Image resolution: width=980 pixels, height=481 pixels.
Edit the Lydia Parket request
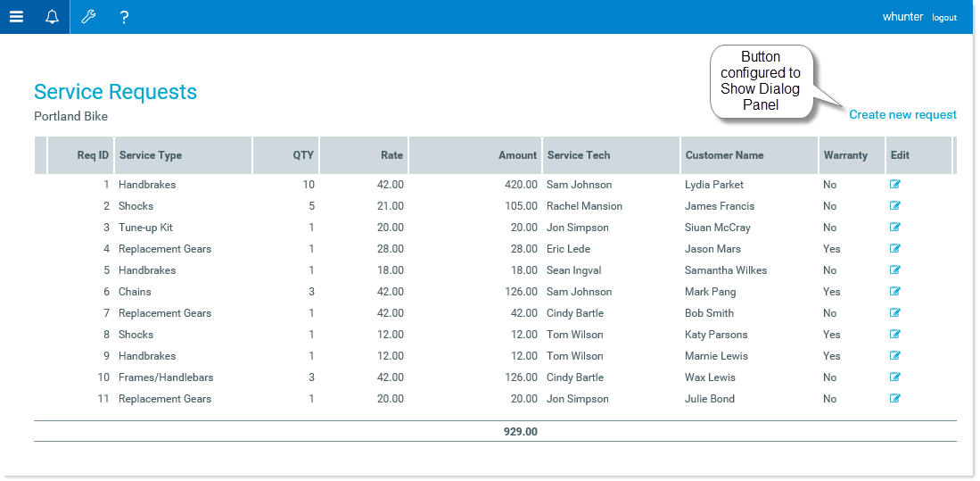pos(895,184)
